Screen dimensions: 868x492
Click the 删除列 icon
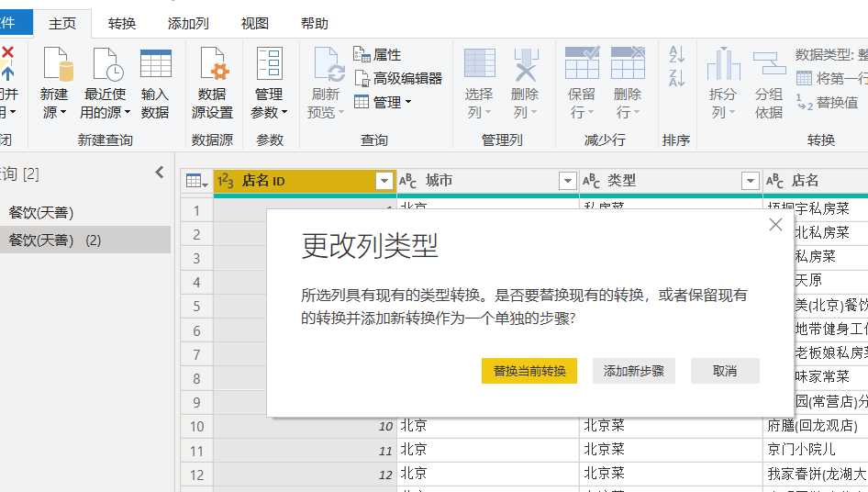coord(526,64)
